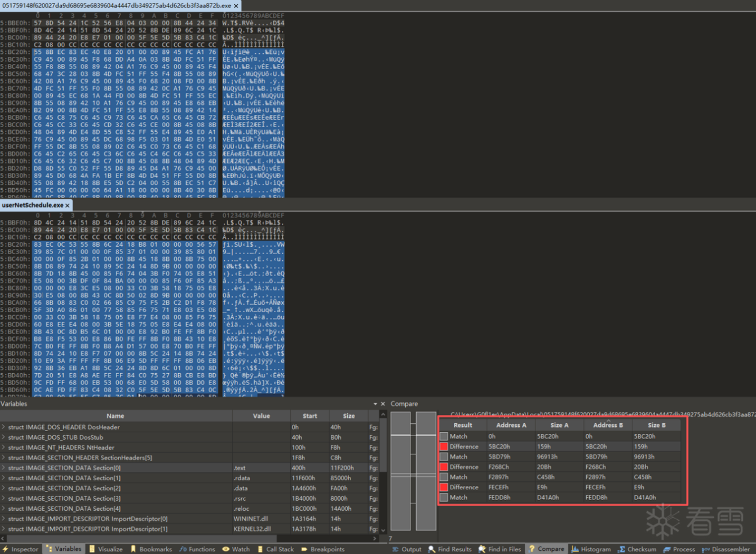Click the Checksum sigma icon
756x554 pixels.
point(622,549)
